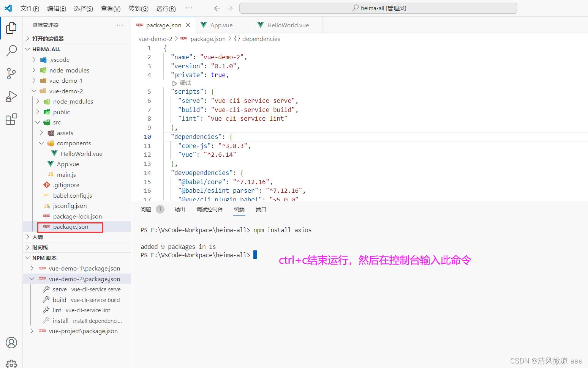Switch to the 输出 output panel tab
The width and height of the screenshot is (588, 368).
click(180, 209)
